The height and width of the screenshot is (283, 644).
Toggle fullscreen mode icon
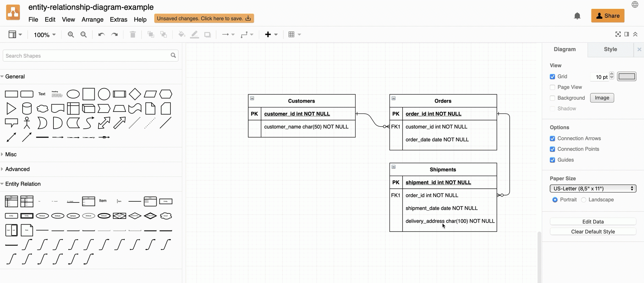(618, 34)
